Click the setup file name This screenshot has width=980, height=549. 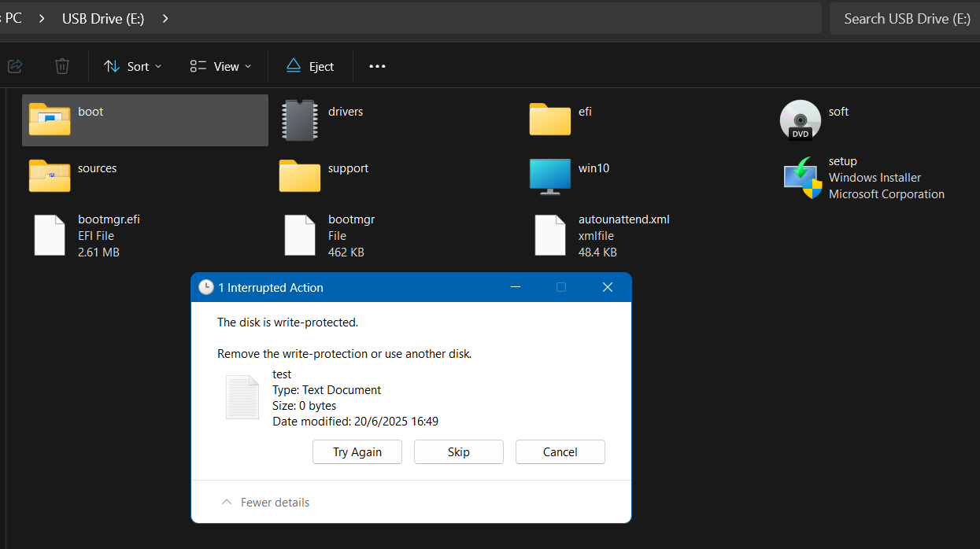[843, 161]
